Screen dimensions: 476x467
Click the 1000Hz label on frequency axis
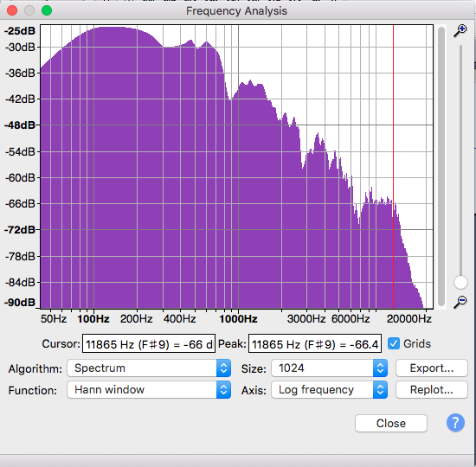(x=238, y=319)
